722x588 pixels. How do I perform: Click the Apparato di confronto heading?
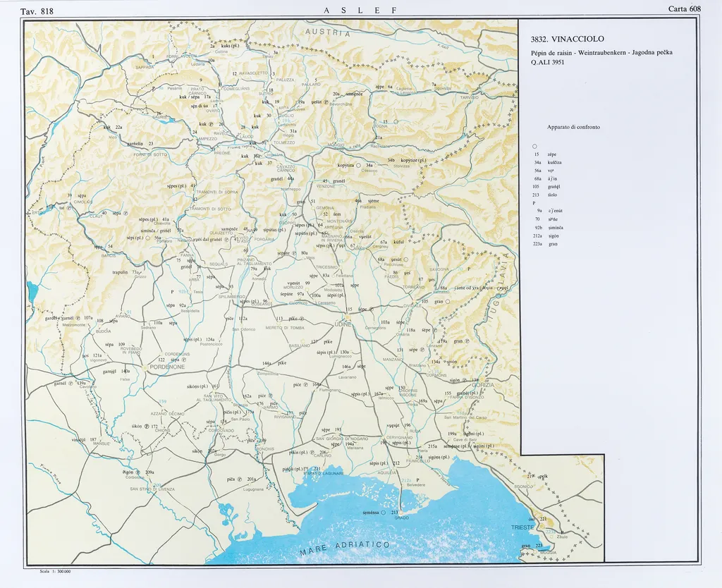coord(573,127)
